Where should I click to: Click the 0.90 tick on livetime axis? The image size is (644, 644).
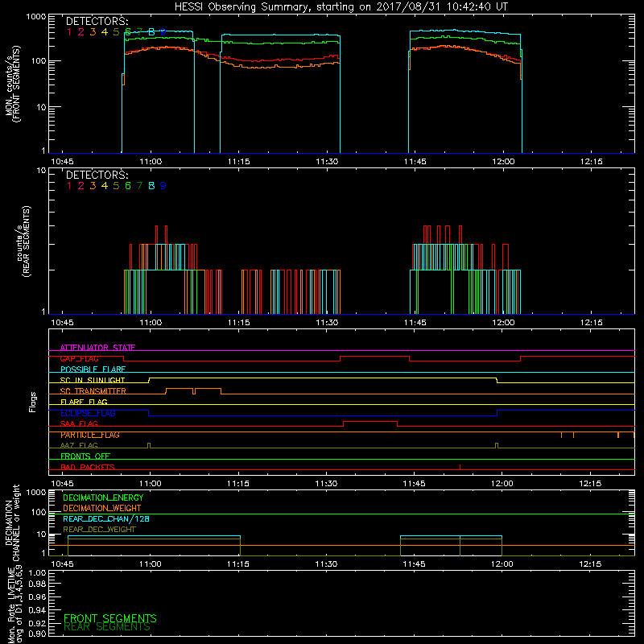37,634
